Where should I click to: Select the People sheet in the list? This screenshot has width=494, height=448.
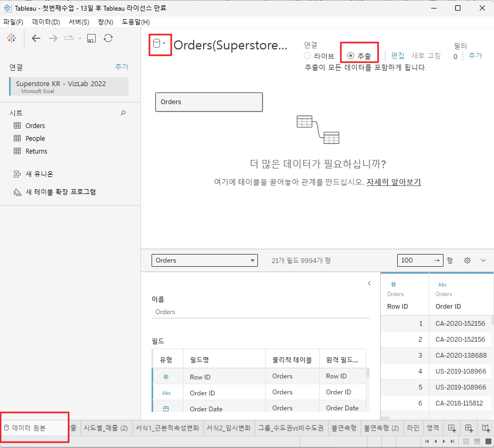pos(35,139)
